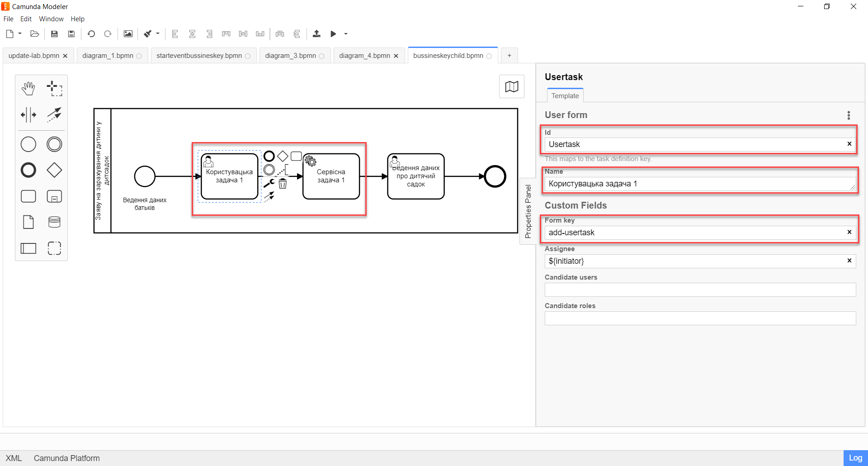This screenshot has width=868, height=466.
Task: Create an end event from palette
Action: tap(28, 170)
